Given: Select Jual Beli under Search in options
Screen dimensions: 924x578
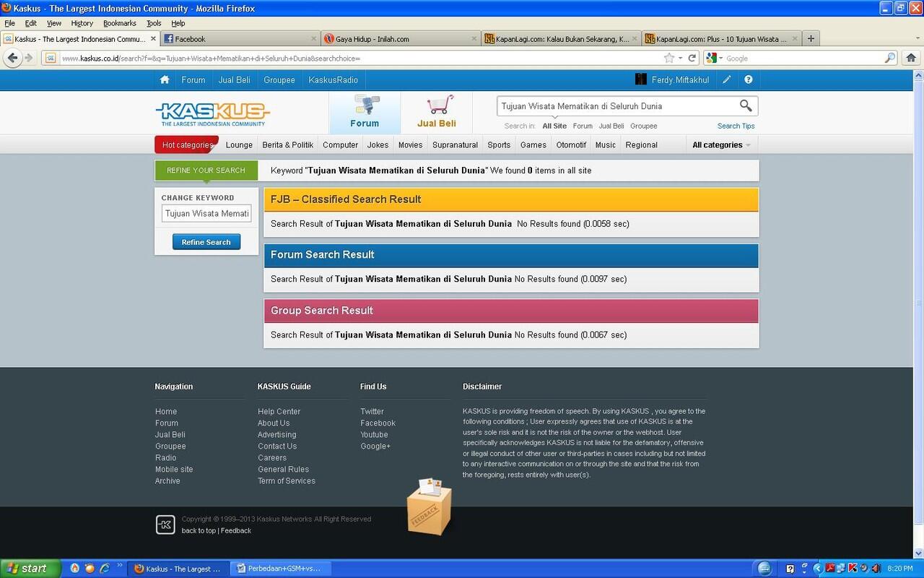Looking at the screenshot, I should coord(611,126).
